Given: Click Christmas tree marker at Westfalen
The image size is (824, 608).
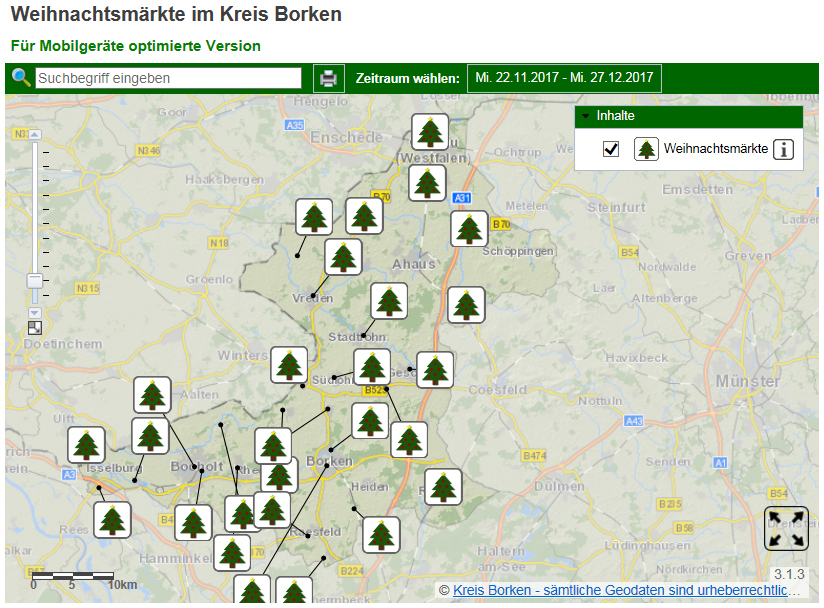Looking at the screenshot, I should (431, 132).
